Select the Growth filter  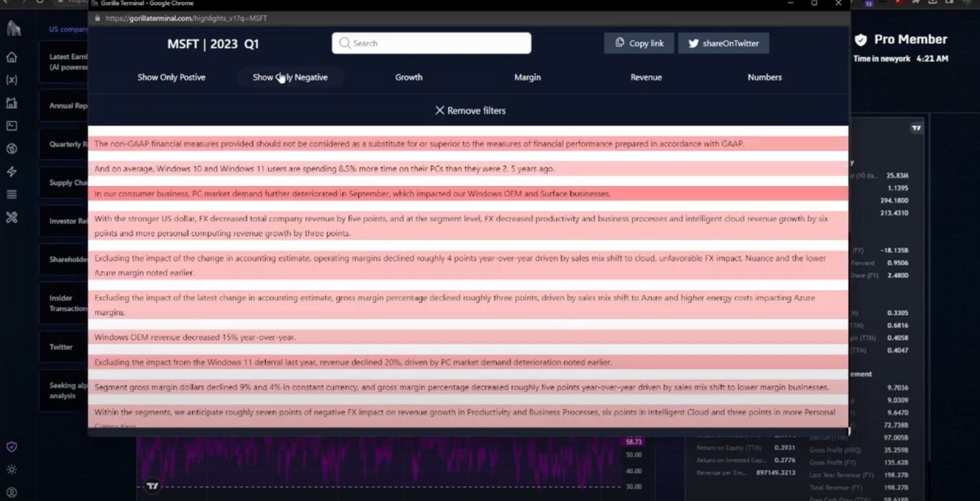(x=409, y=77)
